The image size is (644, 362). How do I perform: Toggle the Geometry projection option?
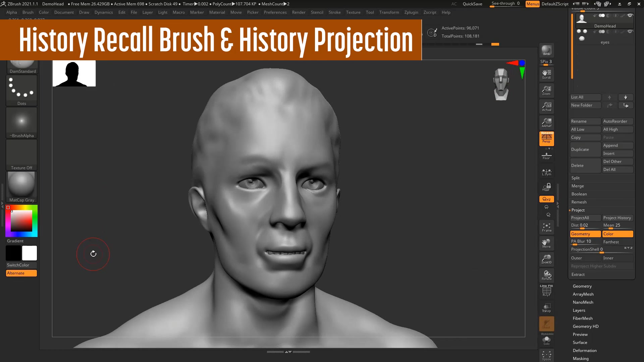[585, 234]
